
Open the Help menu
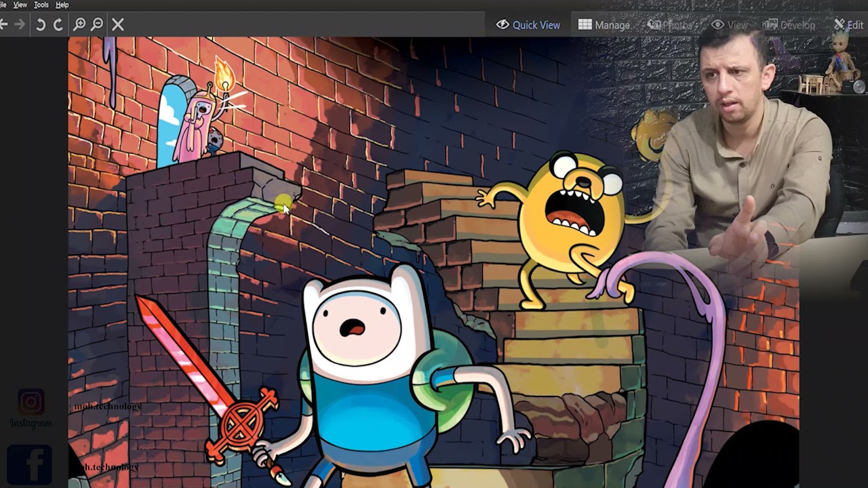[x=62, y=5]
